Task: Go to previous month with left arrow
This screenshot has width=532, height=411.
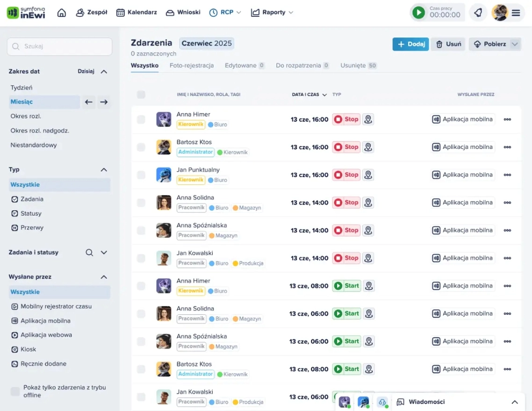Action: click(x=88, y=102)
